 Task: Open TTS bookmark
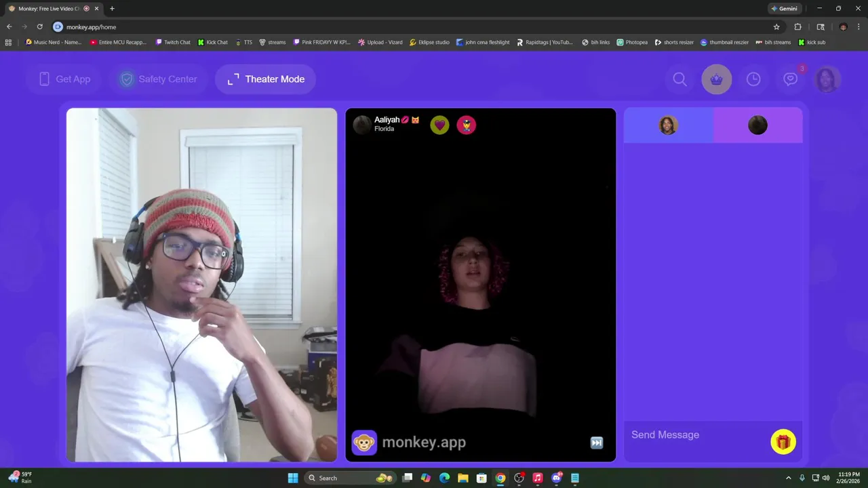coord(243,42)
